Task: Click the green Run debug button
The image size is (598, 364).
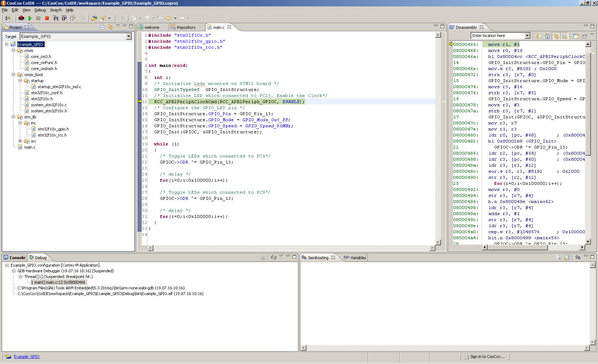Action: [30, 18]
